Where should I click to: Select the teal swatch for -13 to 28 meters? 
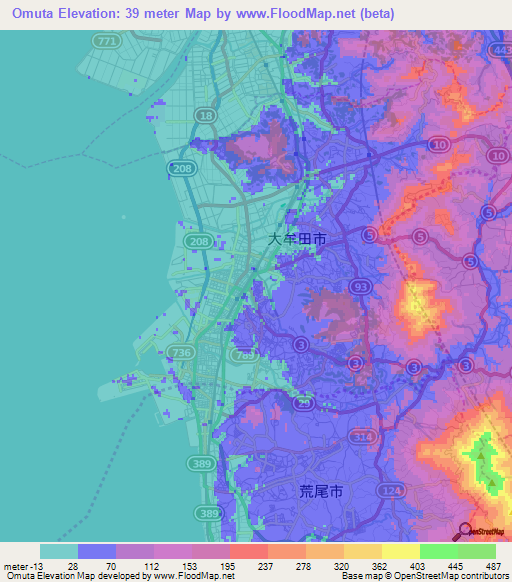click(59, 551)
